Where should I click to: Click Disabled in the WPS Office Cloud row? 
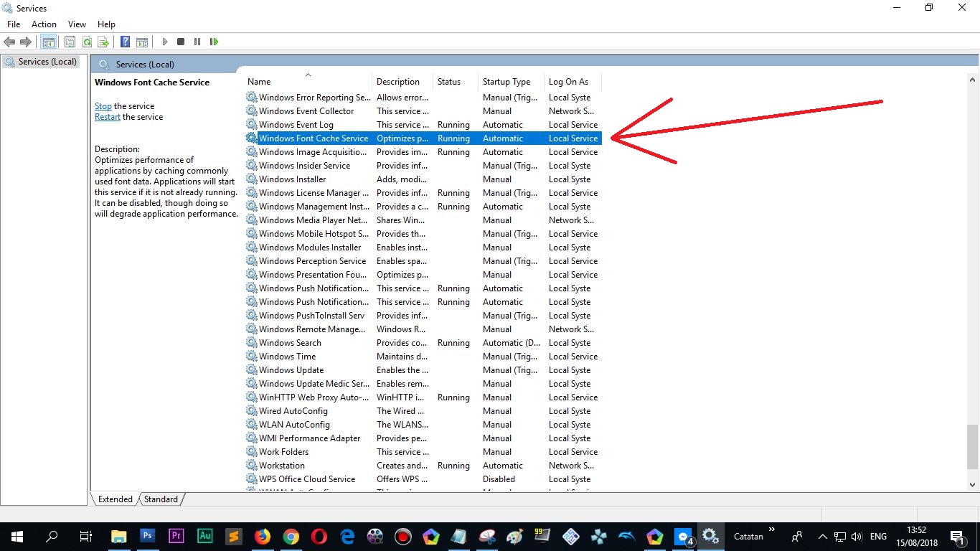click(x=499, y=479)
